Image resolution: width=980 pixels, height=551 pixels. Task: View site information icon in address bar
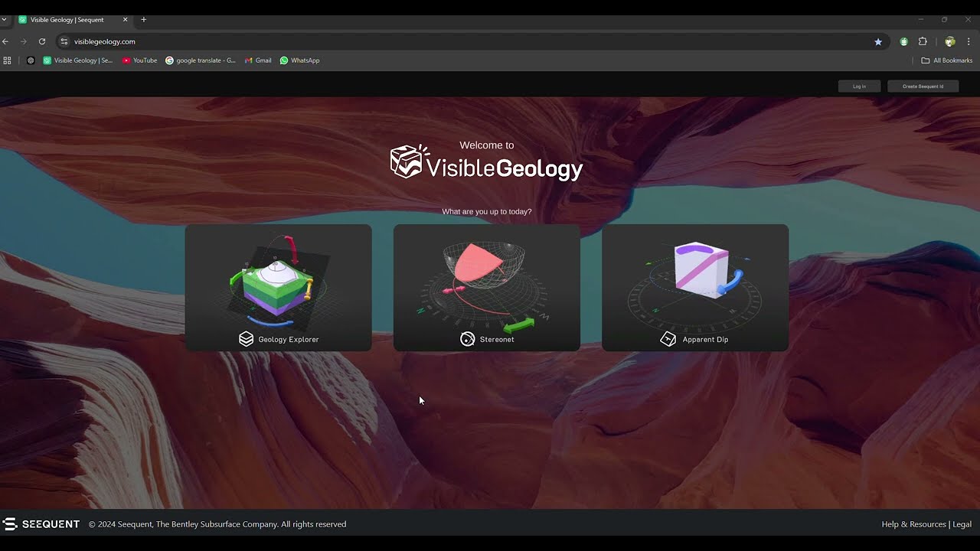pos(64,41)
